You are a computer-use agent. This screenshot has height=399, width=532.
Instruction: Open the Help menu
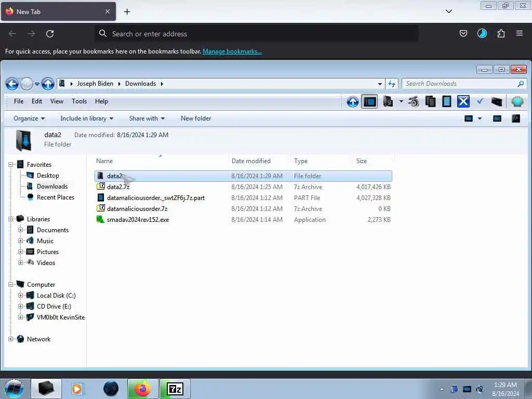coord(101,101)
